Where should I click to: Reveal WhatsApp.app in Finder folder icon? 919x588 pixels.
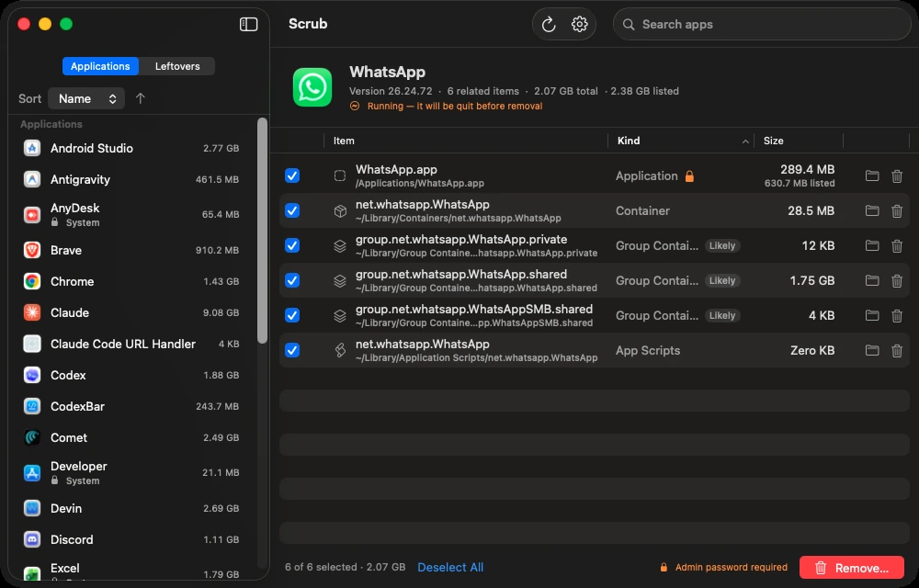(872, 175)
